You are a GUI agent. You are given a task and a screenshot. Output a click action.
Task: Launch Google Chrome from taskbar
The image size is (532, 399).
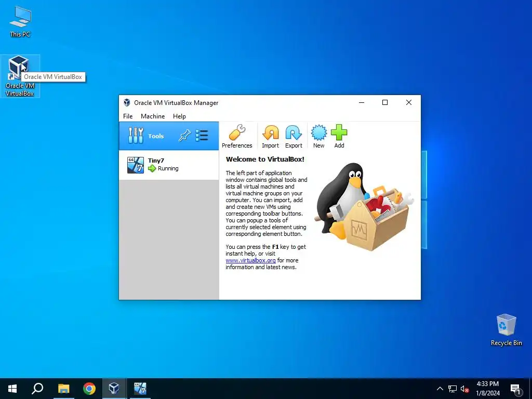point(89,389)
